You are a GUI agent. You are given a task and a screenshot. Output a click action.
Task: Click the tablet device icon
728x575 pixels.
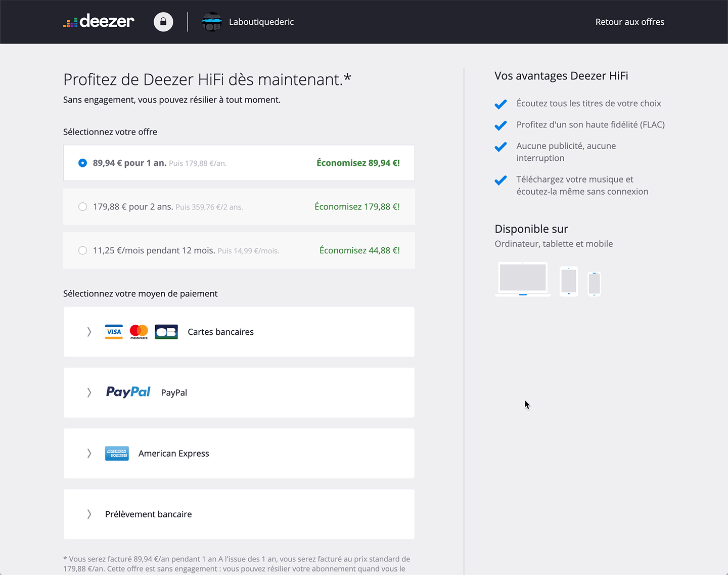(569, 281)
